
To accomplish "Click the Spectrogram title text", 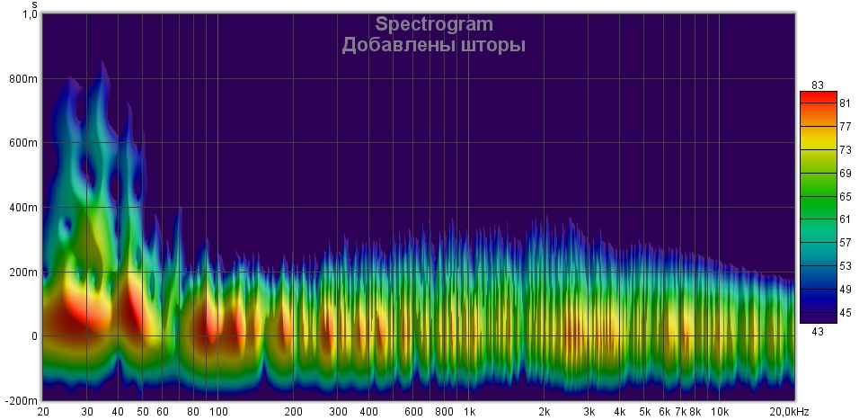I will [x=434, y=23].
